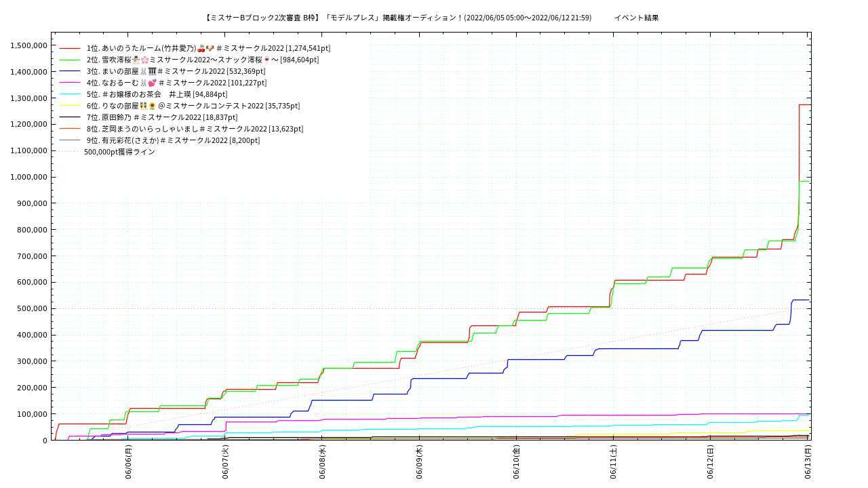The width and height of the screenshot is (868, 488).
Task: Select the 9位 有元彩花(さえか) legend label
Action: pos(173,140)
